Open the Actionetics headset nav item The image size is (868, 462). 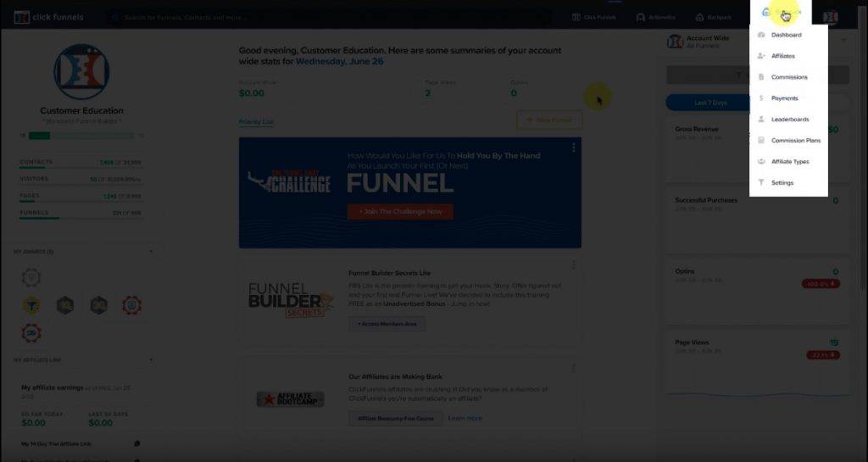click(656, 17)
